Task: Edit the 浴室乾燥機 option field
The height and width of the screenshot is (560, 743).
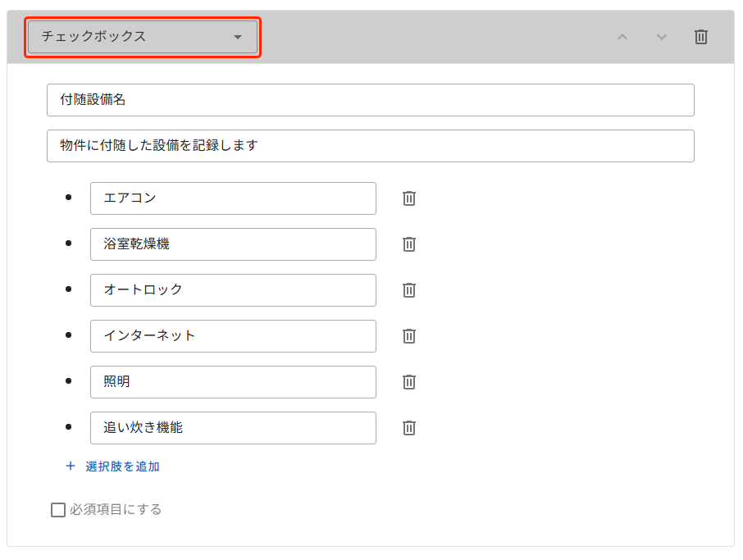Action: [x=233, y=244]
